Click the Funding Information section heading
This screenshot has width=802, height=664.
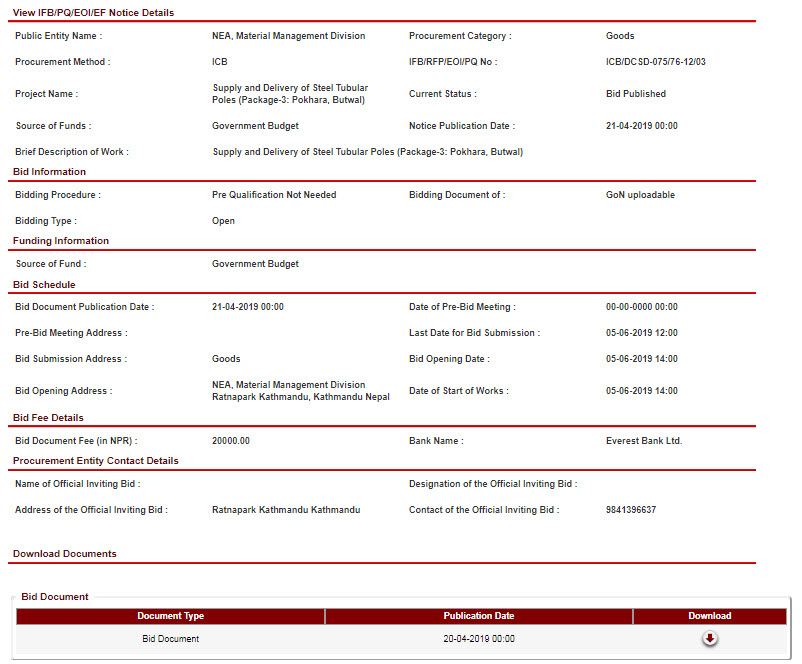tap(61, 241)
